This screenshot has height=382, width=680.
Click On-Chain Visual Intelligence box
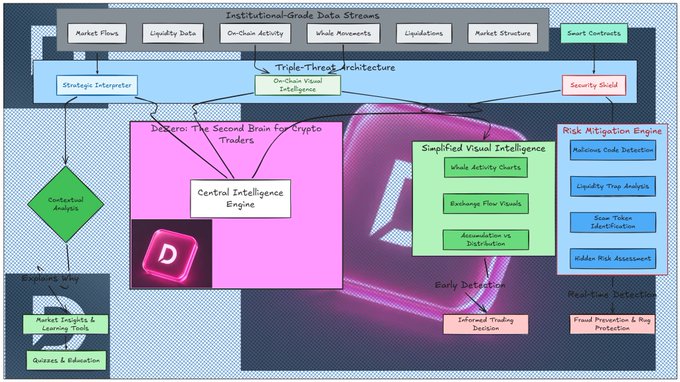[x=298, y=85]
